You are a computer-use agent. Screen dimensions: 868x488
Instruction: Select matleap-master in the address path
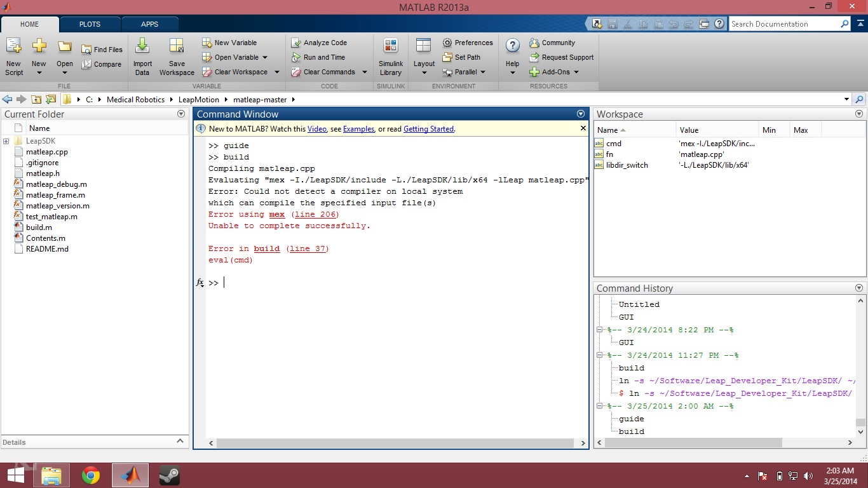259,99
